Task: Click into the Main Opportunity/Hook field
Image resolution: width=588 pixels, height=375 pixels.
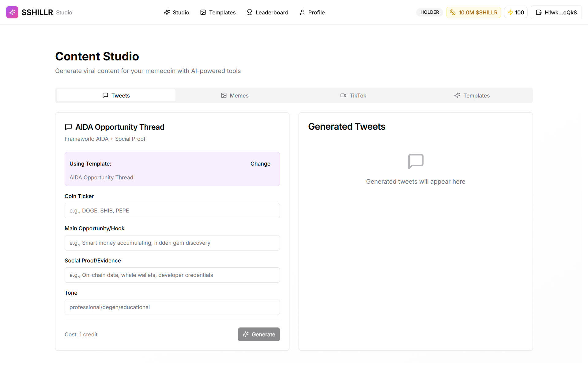Action: [x=172, y=243]
